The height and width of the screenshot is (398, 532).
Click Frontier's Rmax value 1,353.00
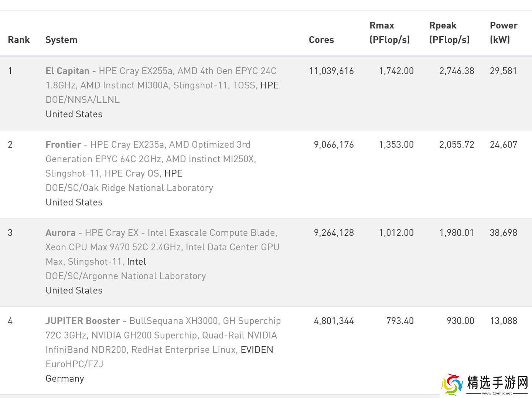(x=396, y=144)
